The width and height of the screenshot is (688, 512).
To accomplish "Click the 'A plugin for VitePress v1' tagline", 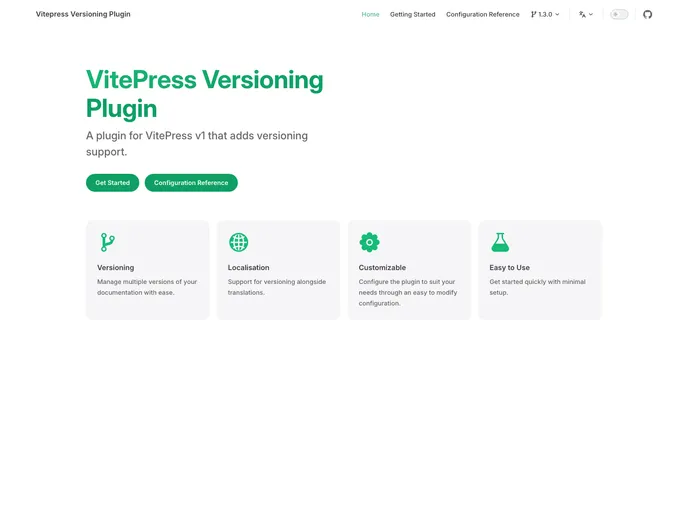I will tap(197, 143).
